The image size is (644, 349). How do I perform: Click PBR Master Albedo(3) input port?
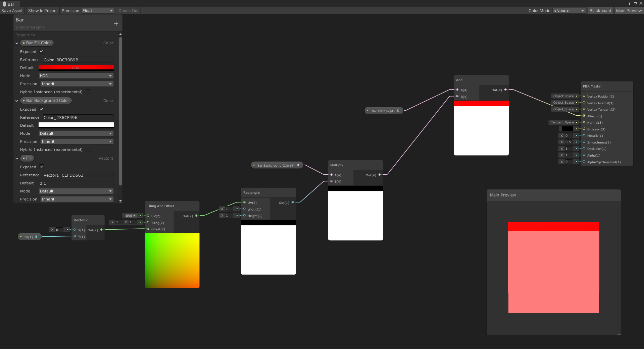point(584,116)
